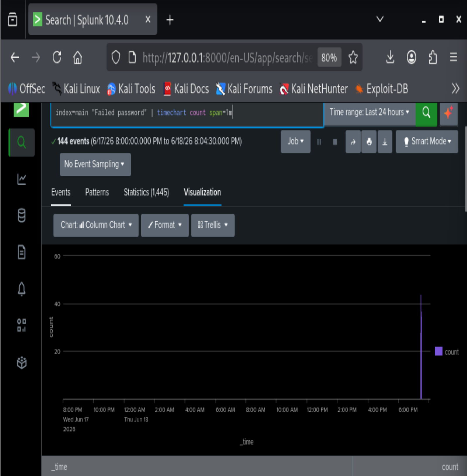Open the Format dropdown
This screenshot has width=467, height=476.
pos(165,225)
